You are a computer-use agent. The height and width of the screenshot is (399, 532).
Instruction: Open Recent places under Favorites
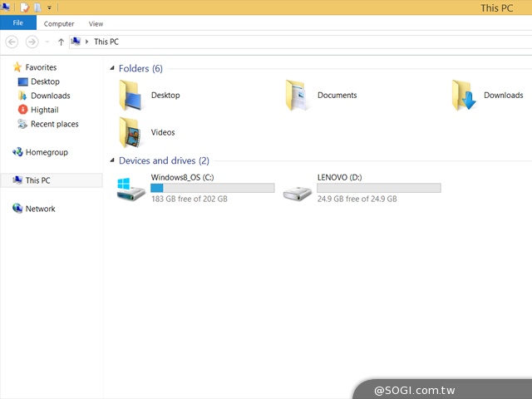tap(54, 124)
